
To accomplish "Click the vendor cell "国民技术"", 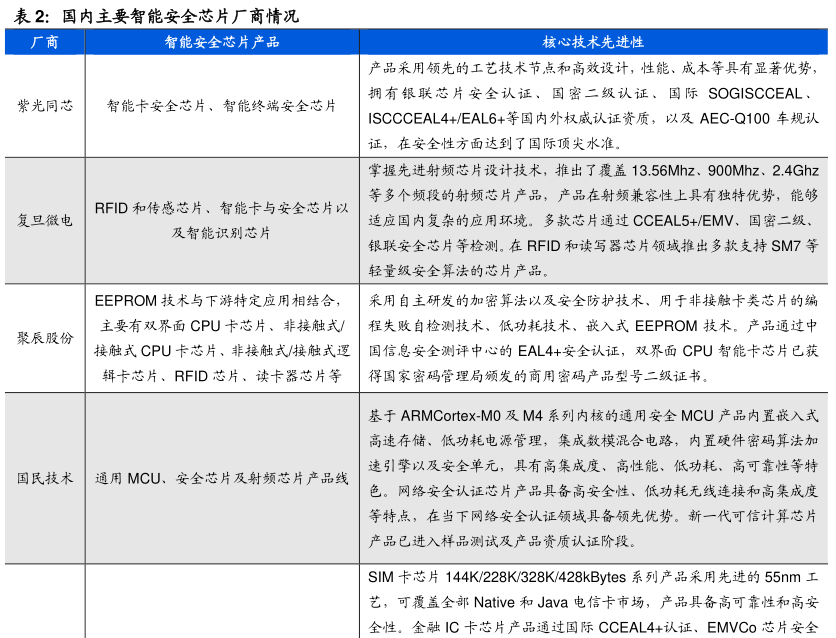I will coord(45,478).
